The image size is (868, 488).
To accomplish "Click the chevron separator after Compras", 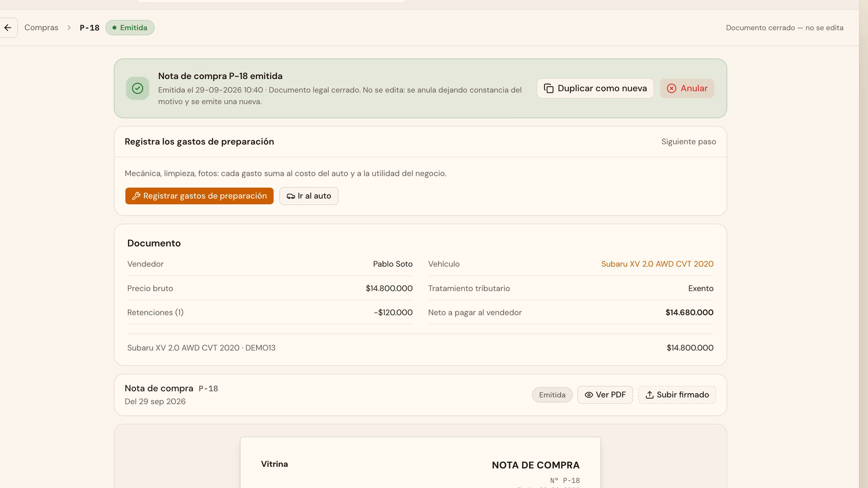I will point(69,28).
